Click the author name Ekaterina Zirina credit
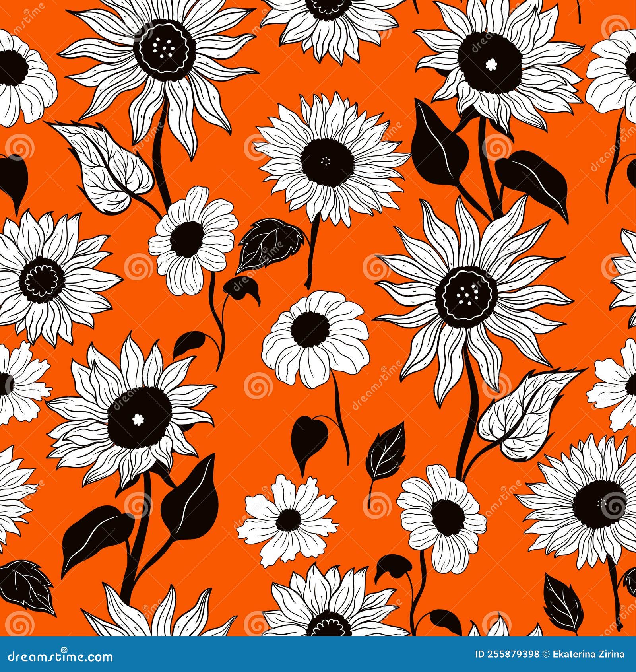Viewport: 636px width, 672px height. point(588,654)
